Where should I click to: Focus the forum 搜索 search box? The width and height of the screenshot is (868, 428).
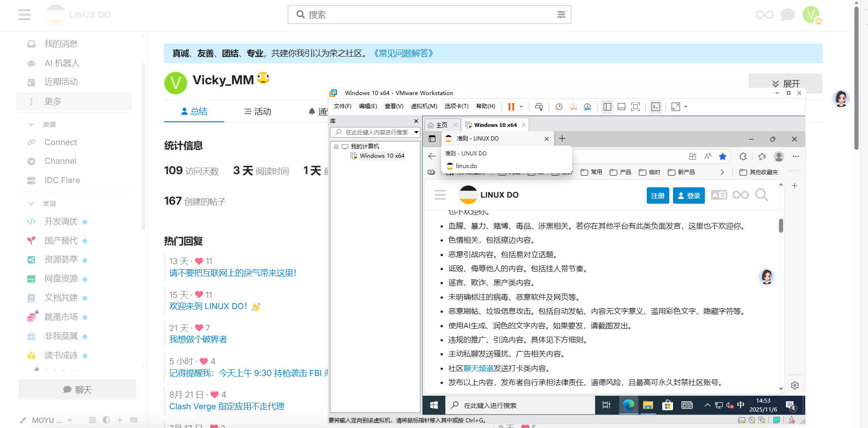[429, 15]
